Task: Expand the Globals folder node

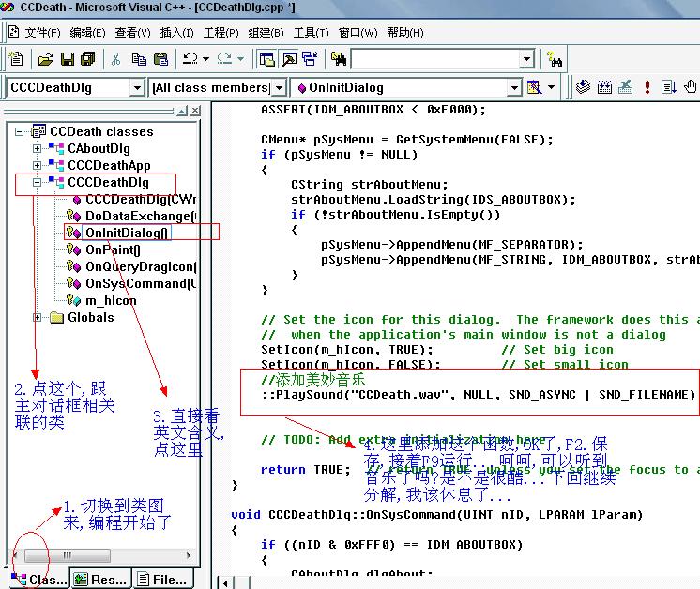Action: (x=37, y=318)
